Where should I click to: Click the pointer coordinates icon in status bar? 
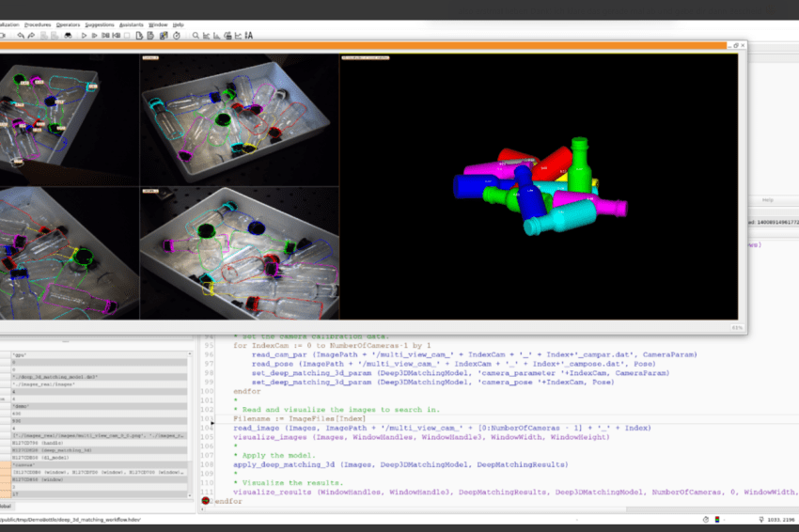point(761,520)
